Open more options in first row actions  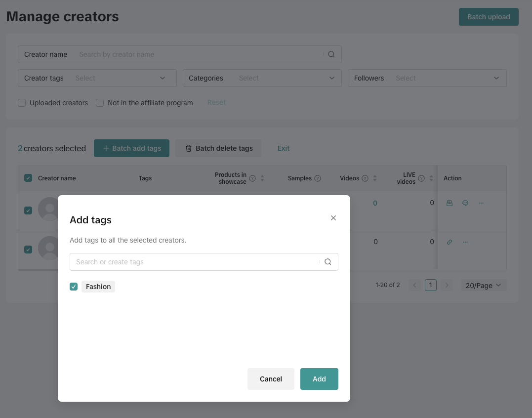(481, 203)
